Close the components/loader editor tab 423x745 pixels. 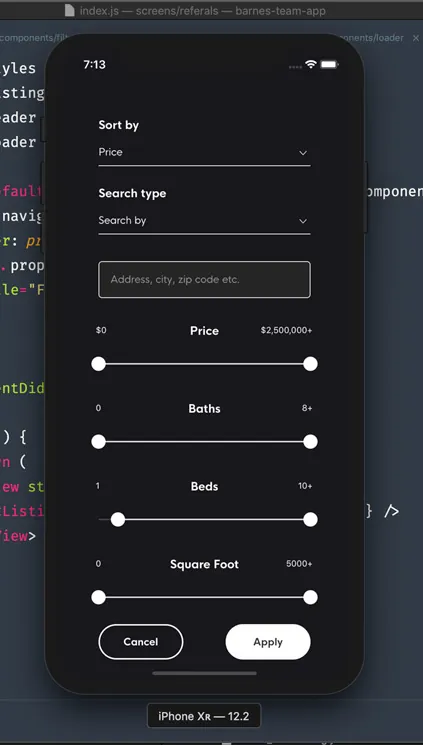tap(416, 38)
